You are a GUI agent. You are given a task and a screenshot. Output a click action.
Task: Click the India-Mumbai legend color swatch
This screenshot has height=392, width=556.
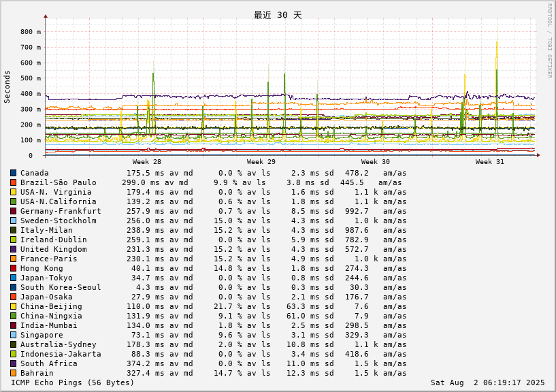point(13,325)
